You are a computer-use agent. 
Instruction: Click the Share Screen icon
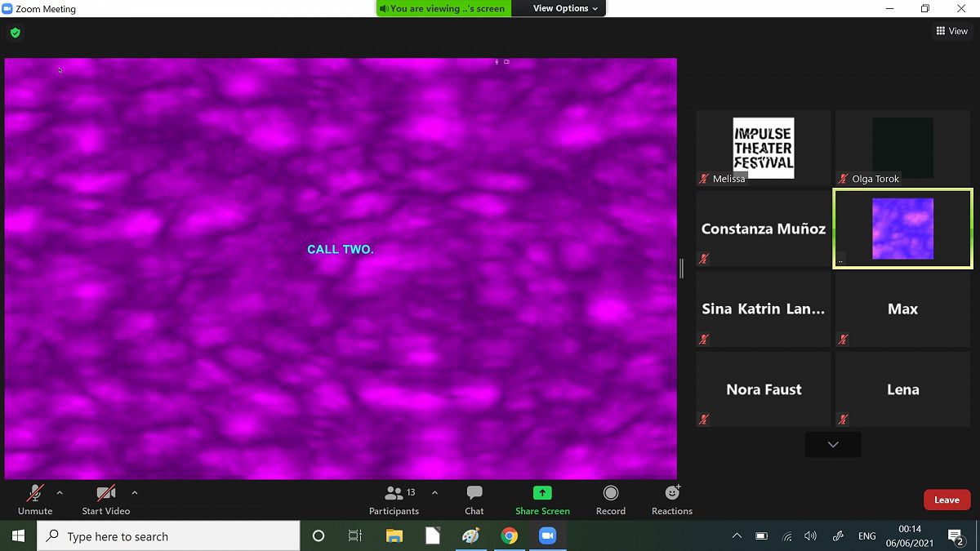(542, 493)
